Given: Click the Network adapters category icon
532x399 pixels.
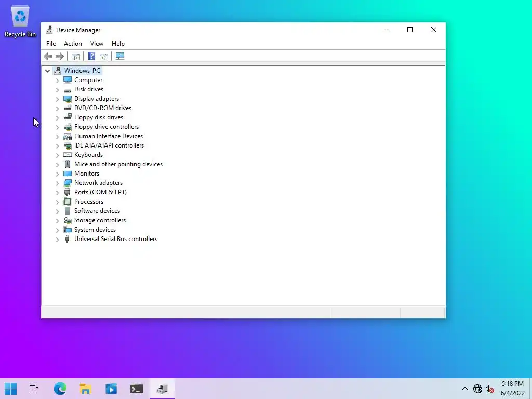Looking at the screenshot, I should (x=68, y=183).
